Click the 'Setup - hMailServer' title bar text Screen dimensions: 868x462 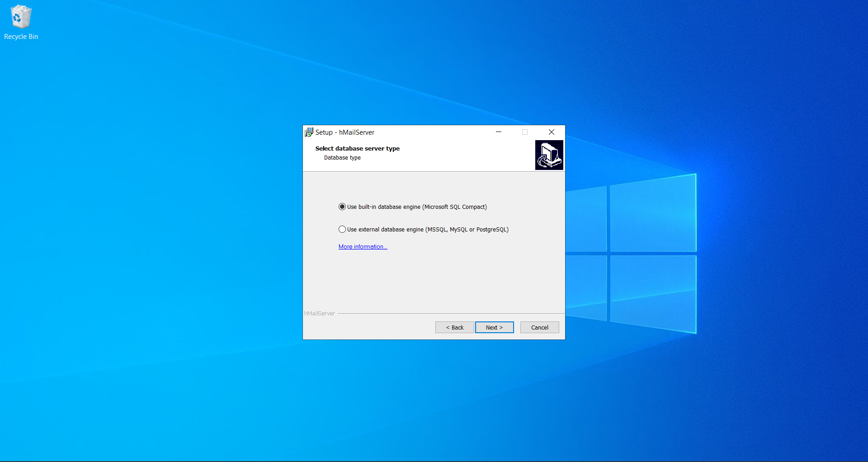coord(345,132)
